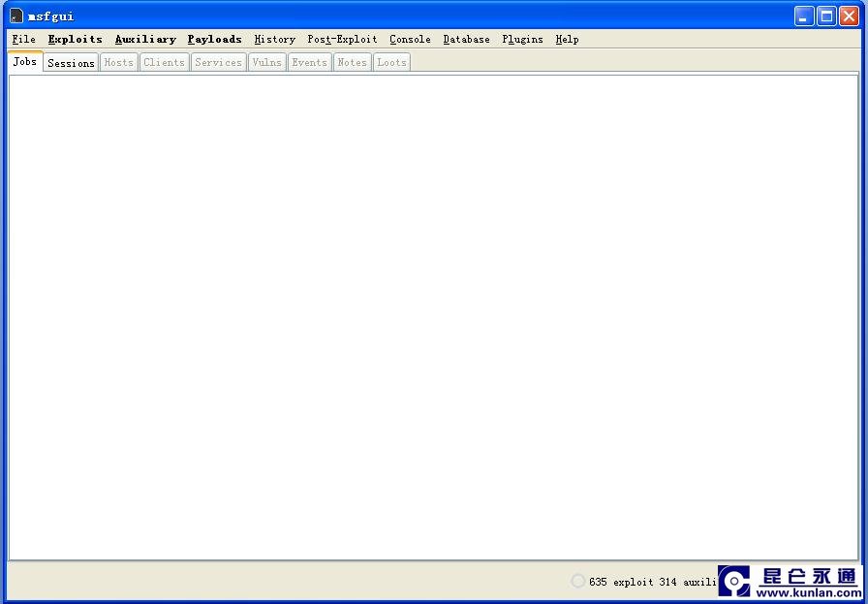Image resolution: width=868 pixels, height=604 pixels.
Task: Open the Loots tab
Action: point(391,63)
